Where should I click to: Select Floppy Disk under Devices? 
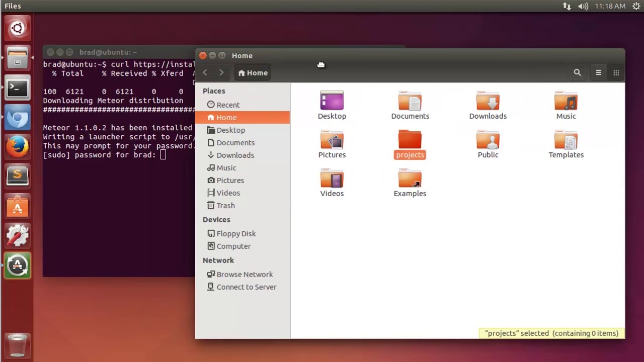point(243,233)
